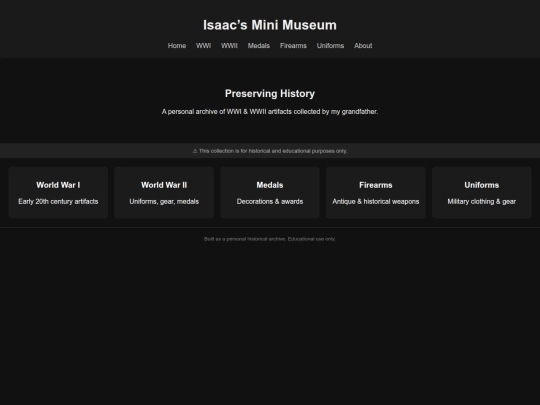Select the Medals card heading
Screen dimensions: 540x405
270,185
